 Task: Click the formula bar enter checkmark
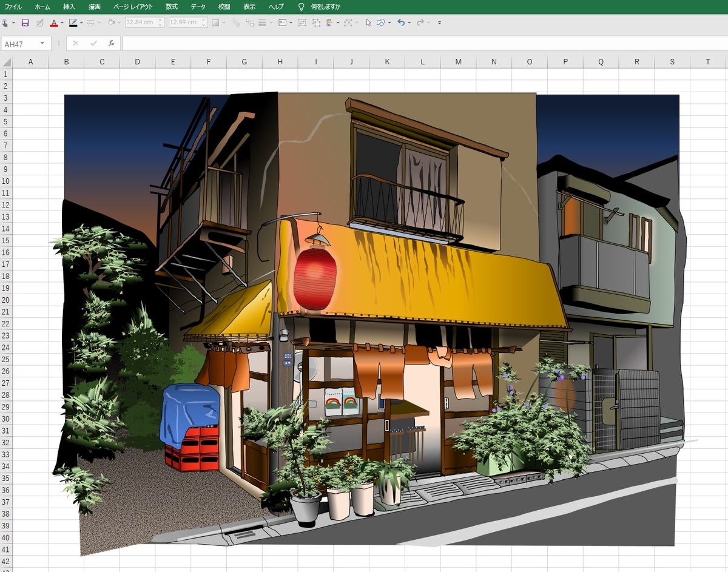tap(93, 44)
